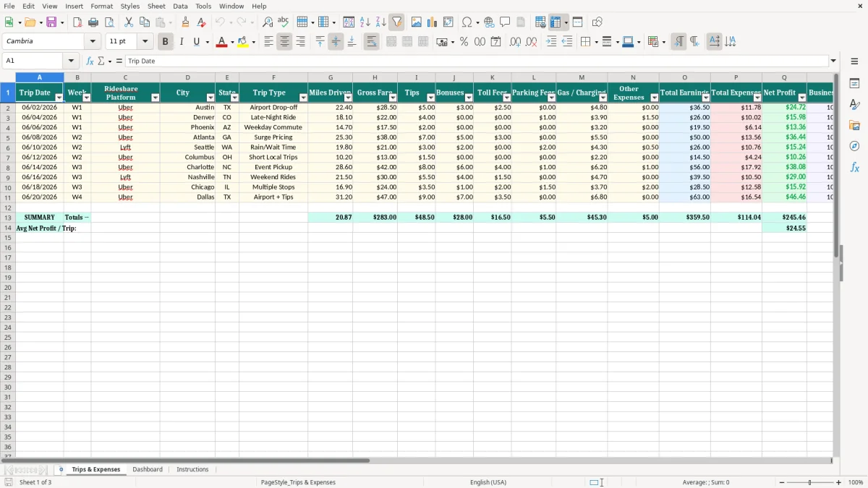Click the Insert Image icon
Image resolution: width=868 pixels, height=488 pixels.
click(x=417, y=22)
